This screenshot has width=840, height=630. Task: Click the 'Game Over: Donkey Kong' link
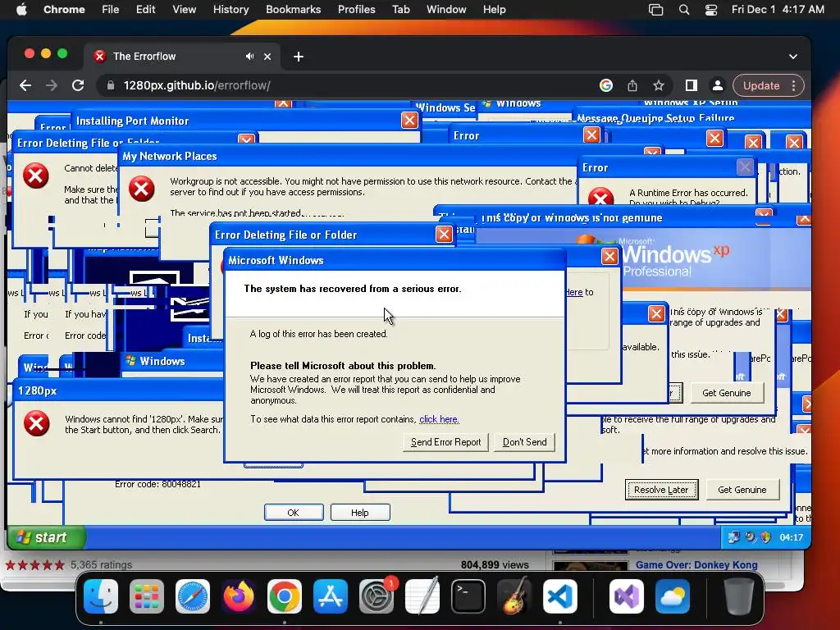point(696,564)
